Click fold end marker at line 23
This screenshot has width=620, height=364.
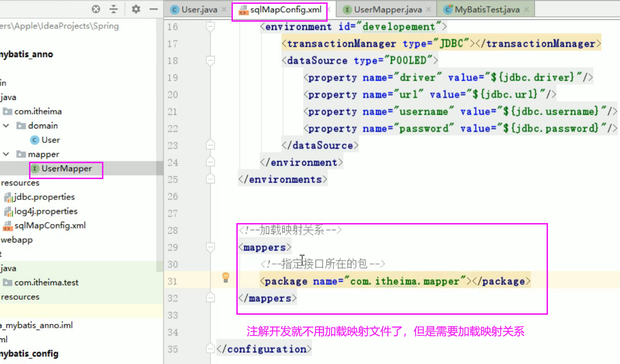pos(210,145)
